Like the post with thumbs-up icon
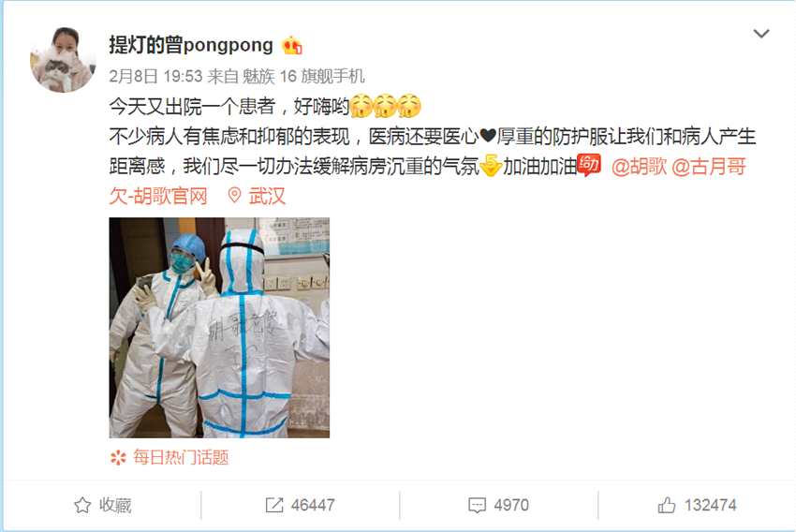Image resolution: width=796 pixels, height=532 pixels. (667, 505)
